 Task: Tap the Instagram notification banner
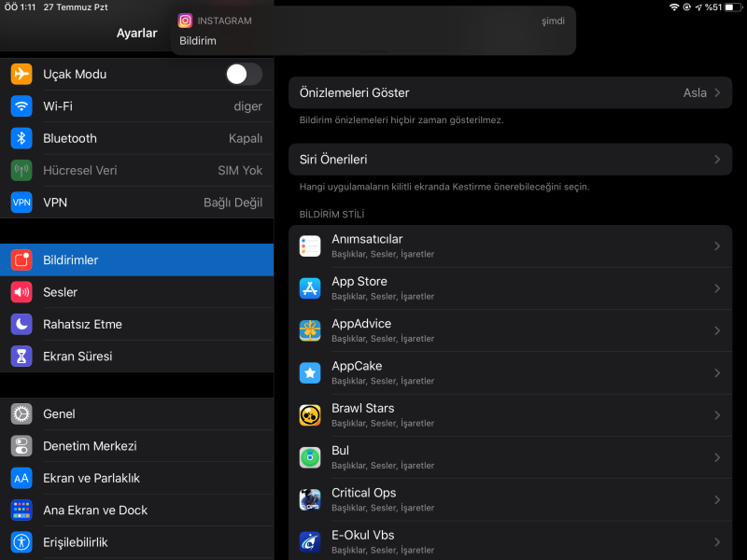click(373, 31)
